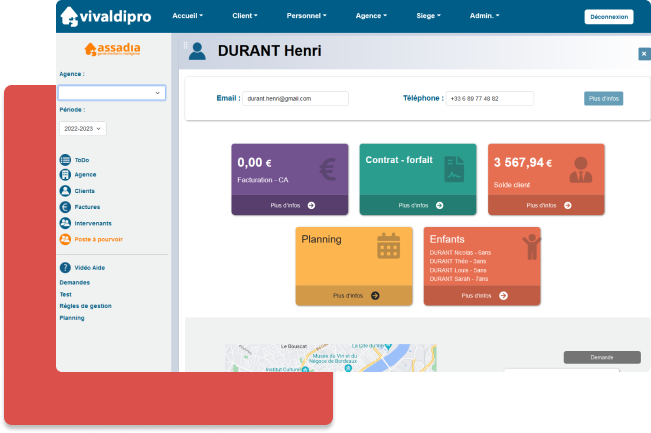
Task: Click the businessman icon on Solde client card
Action: (581, 170)
